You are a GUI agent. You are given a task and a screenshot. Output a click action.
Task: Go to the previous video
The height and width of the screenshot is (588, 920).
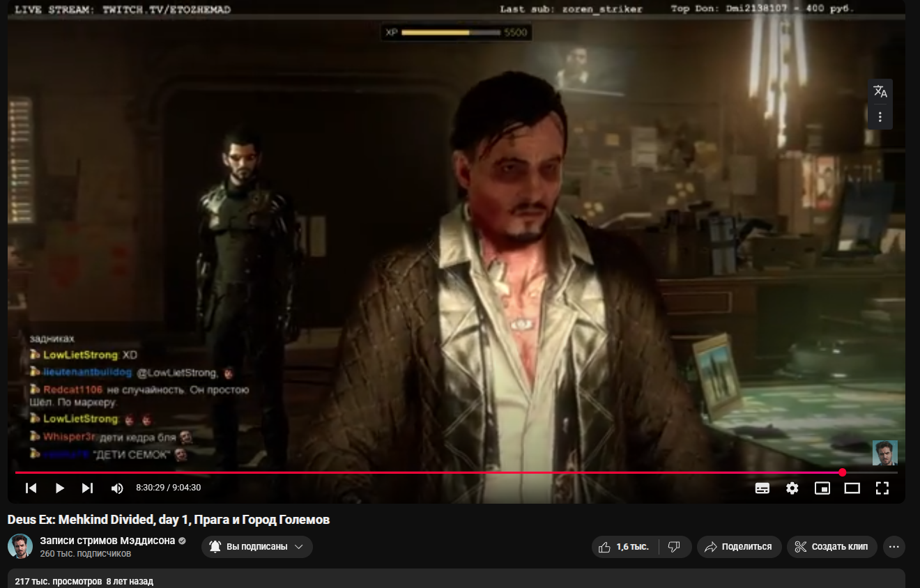[31, 488]
